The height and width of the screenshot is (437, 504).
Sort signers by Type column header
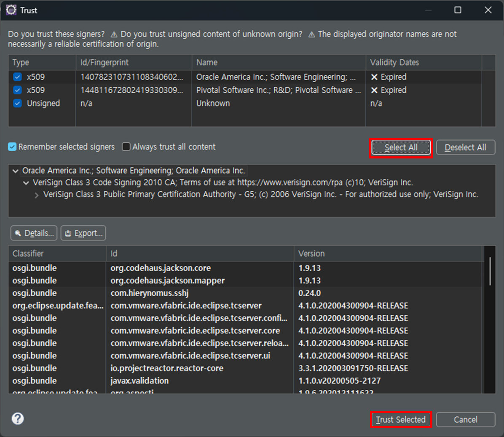pyautogui.click(x=42, y=62)
